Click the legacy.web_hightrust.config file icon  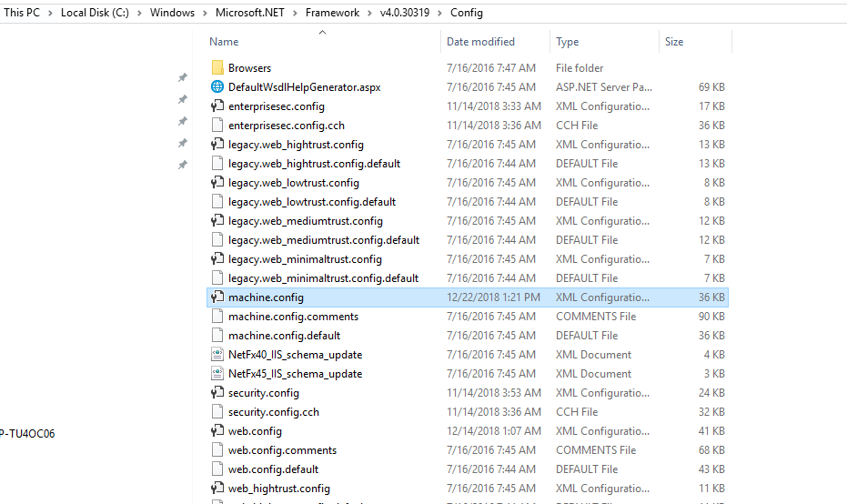click(217, 145)
